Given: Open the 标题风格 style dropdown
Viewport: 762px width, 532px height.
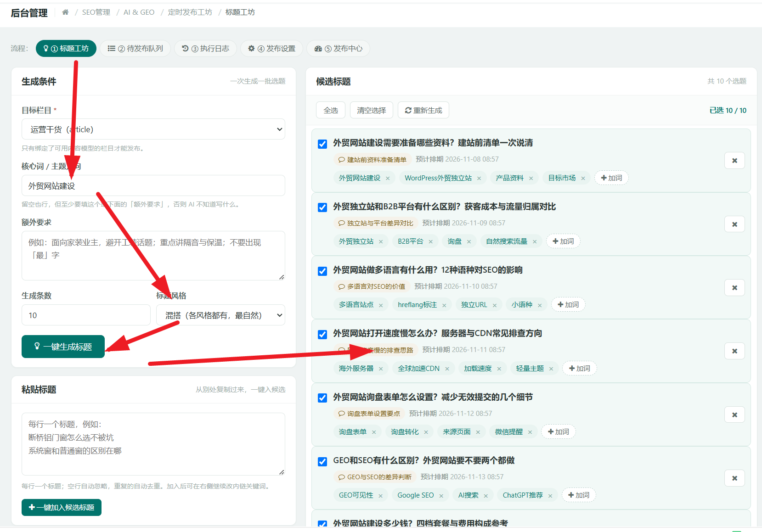Looking at the screenshot, I should 220,315.
